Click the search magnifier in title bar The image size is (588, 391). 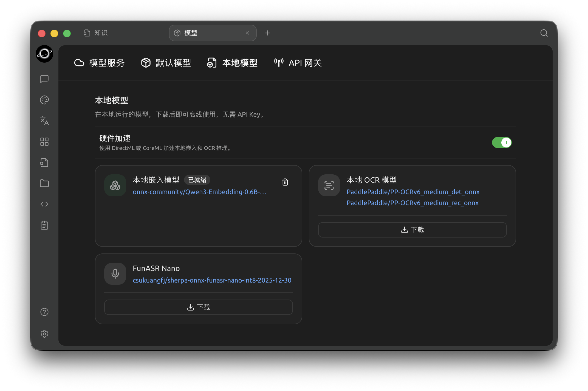544,33
